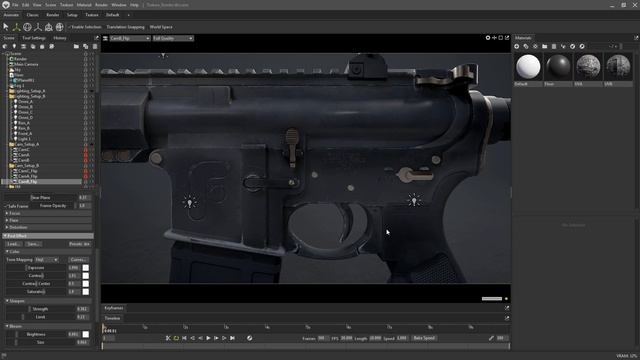
Task: Delete selected scene object via trash icon
Action: point(95,47)
